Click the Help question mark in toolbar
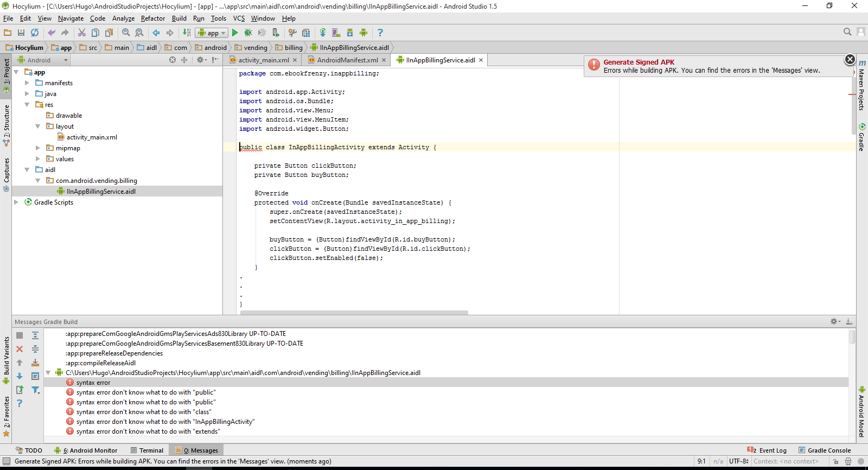The width and height of the screenshot is (868, 470). (x=380, y=33)
